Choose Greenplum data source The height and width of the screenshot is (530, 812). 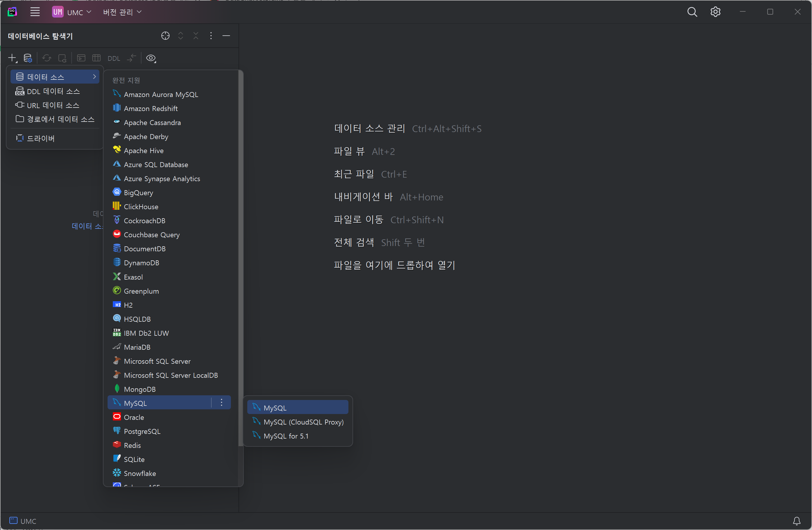(x=169, y=291)
